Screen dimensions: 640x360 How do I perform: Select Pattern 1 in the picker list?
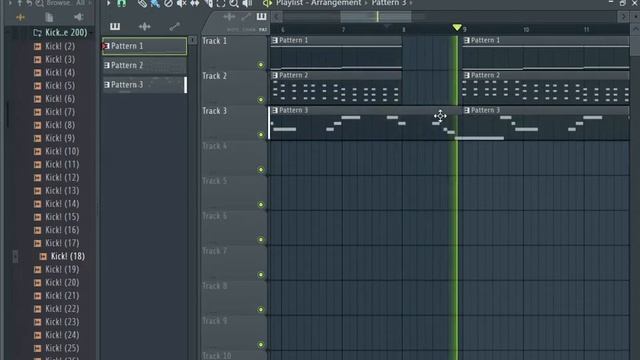click(144, 46)
